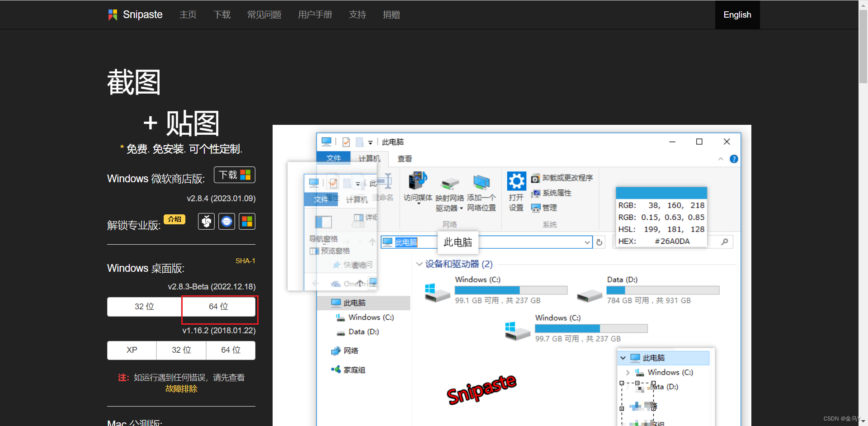This screenshot has height=426, width=868.
Task: Open the 故障排除 link
Action: 181,388
